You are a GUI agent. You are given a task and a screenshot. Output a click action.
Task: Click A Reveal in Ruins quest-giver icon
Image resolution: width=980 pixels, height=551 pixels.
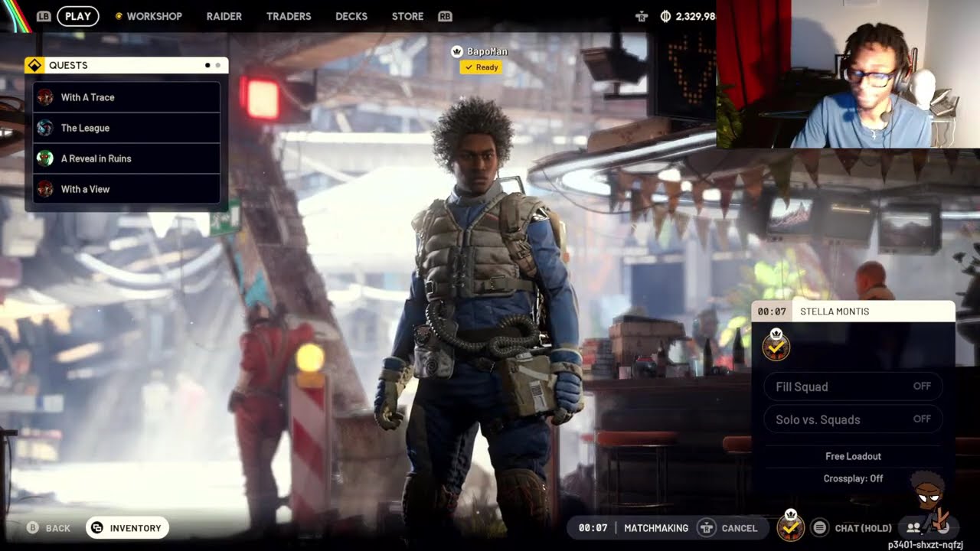pyautogui.click(x=45, y=158)
